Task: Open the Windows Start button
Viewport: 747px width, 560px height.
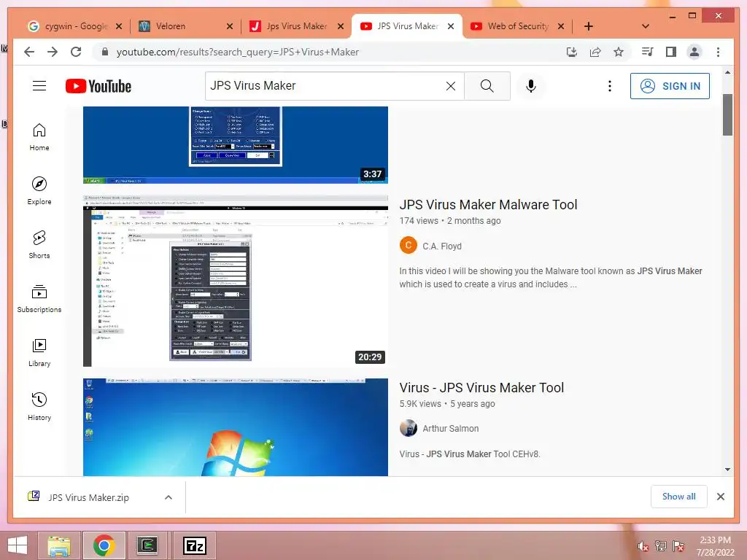Action: (18, 545)
